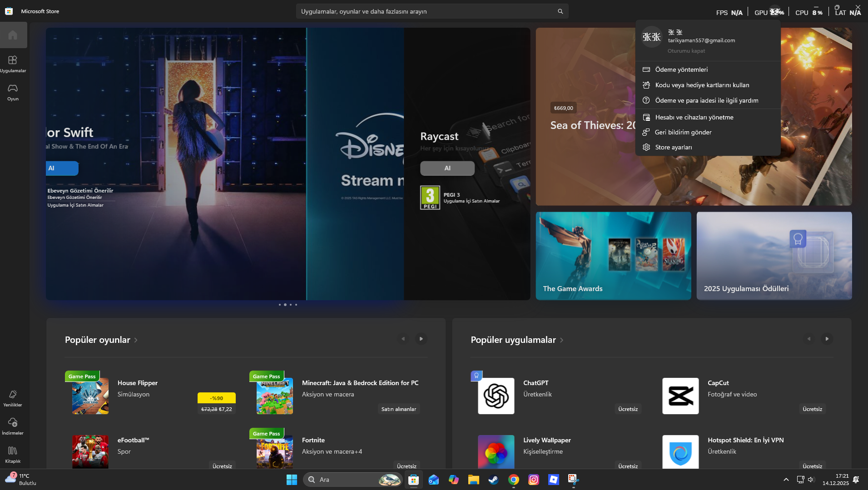Click Ücretsiz label under ChatGPT
Image resolution: width=868 pixels, height=490 pixels.
628,409
